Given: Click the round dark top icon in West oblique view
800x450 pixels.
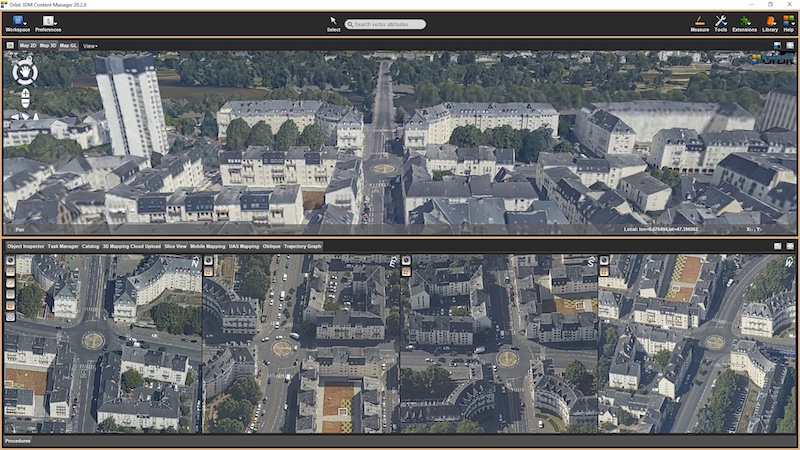Looking at the screenshot, I should [604, 261].
